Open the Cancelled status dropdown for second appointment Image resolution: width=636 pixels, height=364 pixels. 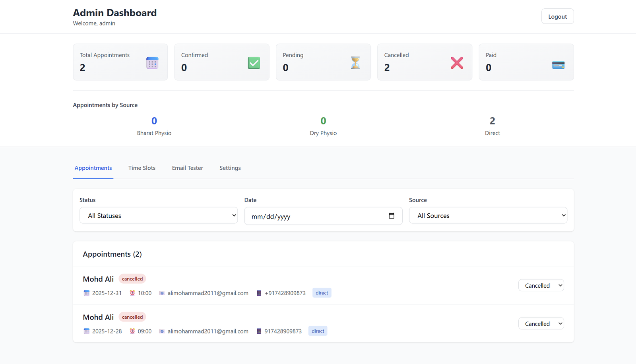click(x=541, y=323)
